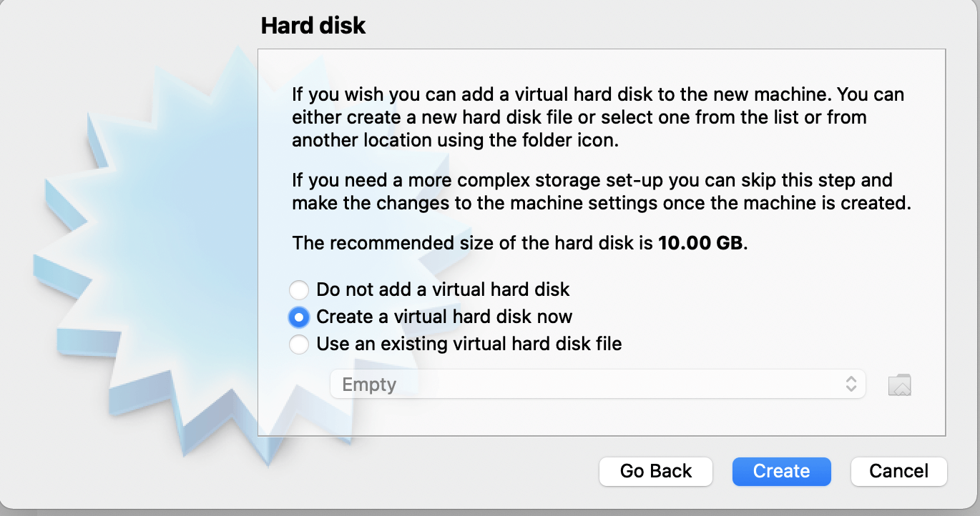This screenshot has height=516, width=980.
Task: Choose "Use an existing virtual hard disk file" radio button
Action: 299,344
